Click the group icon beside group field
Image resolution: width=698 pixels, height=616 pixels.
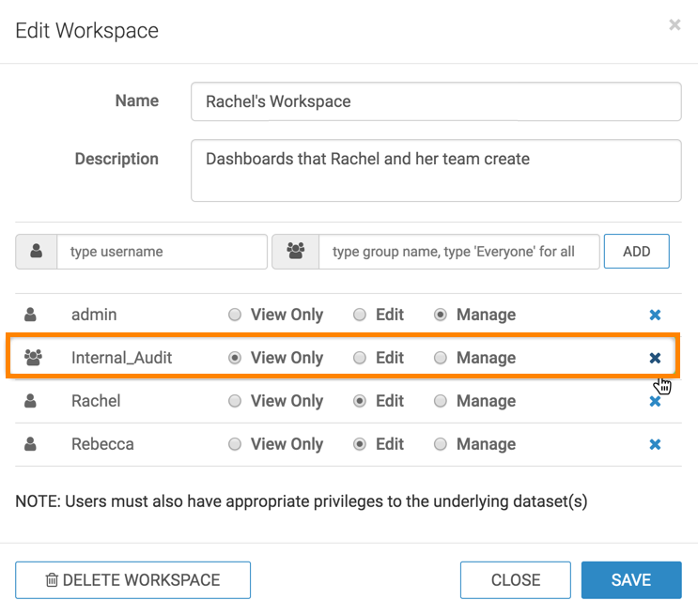296,252
